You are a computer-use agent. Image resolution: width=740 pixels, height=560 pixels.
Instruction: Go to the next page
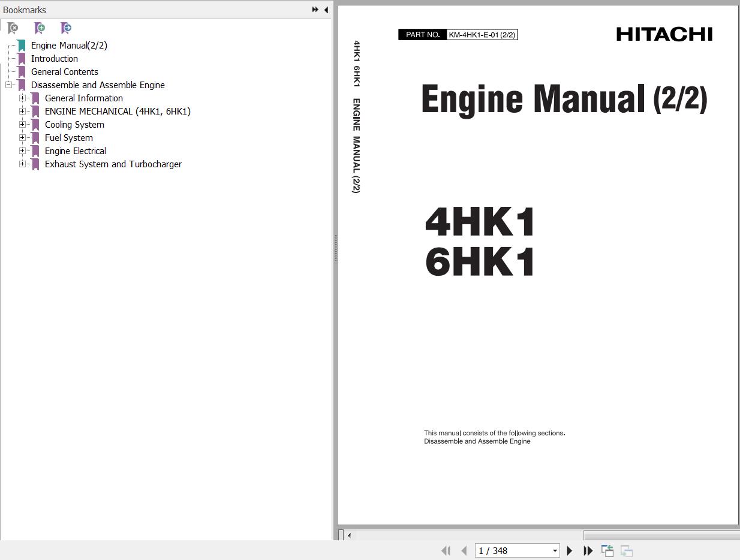click(570, 550)
